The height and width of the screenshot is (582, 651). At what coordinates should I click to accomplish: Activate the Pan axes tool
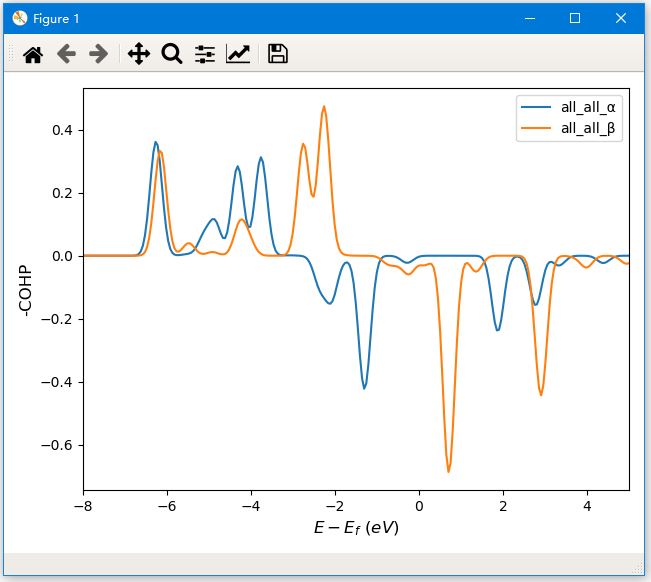[138, 54]
